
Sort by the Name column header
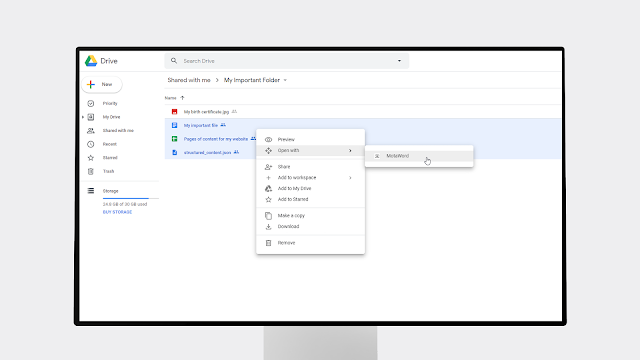[171, 98]
